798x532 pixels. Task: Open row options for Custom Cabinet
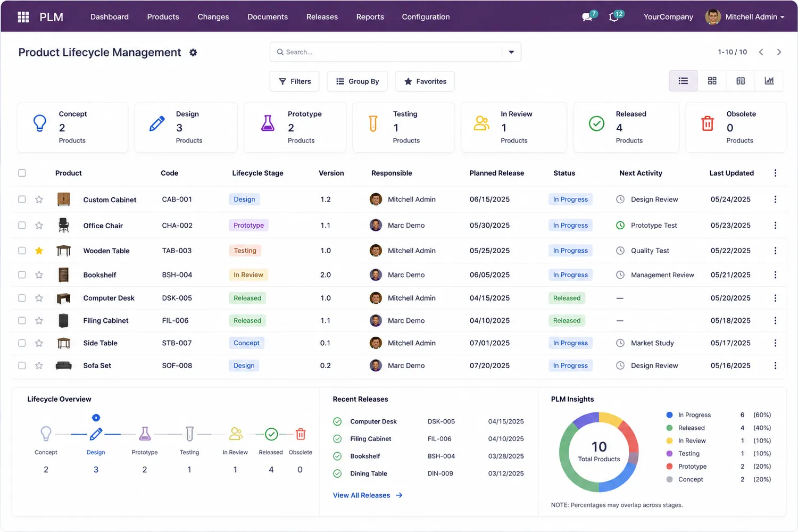pyautogui.click(x=775, y=199)
